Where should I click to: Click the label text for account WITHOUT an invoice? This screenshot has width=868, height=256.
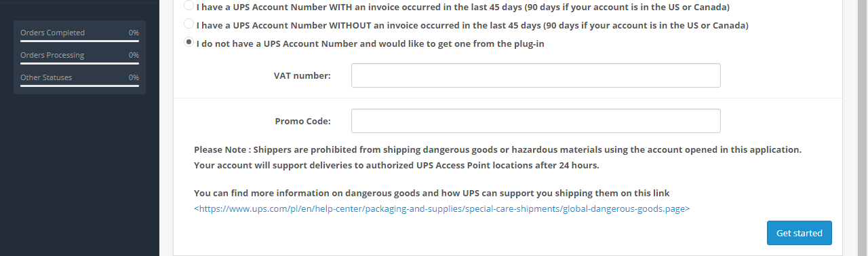click(472, 25)
